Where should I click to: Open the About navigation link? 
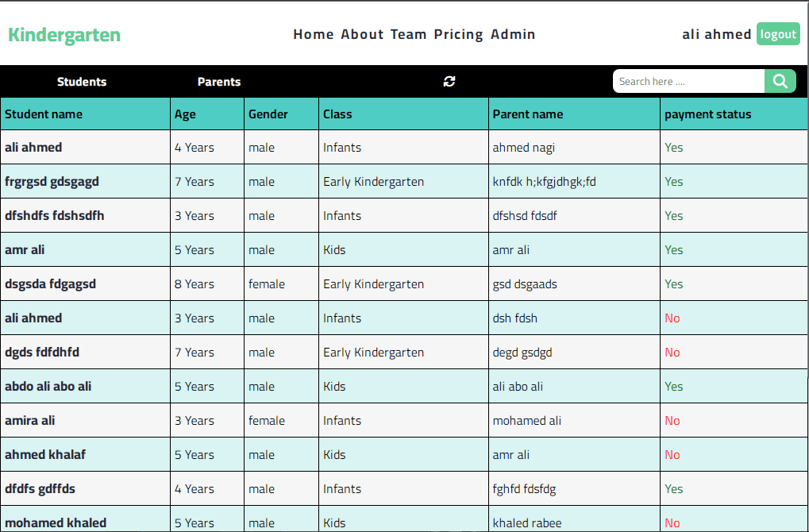coord(362,34)
